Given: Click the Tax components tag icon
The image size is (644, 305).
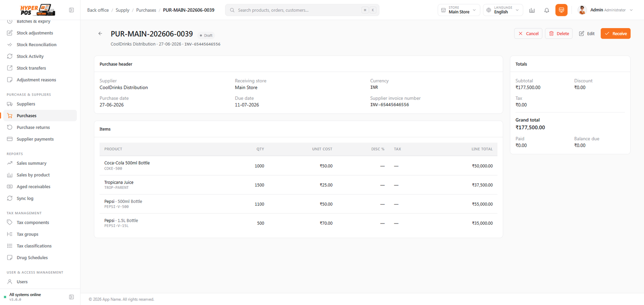Looking at the screenshot, I should [10, 222].
